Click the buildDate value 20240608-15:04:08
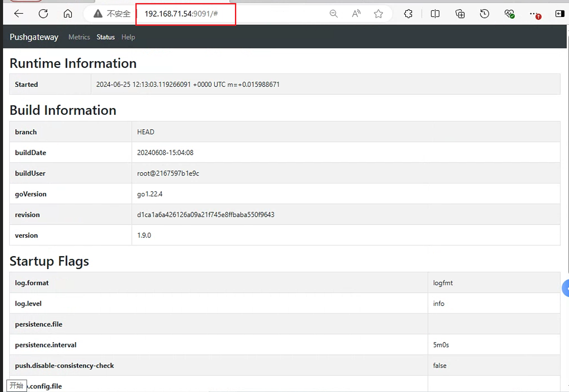This screenshot has height=392, width=569. tap(166, 153)
